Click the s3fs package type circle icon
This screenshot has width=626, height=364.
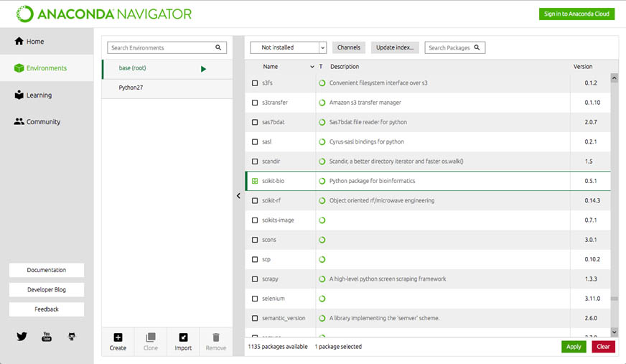[x=322, y=83]
